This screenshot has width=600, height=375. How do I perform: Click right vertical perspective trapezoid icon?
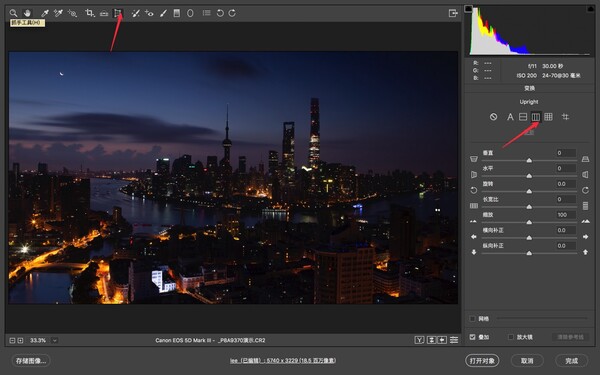tap(585, 159)
